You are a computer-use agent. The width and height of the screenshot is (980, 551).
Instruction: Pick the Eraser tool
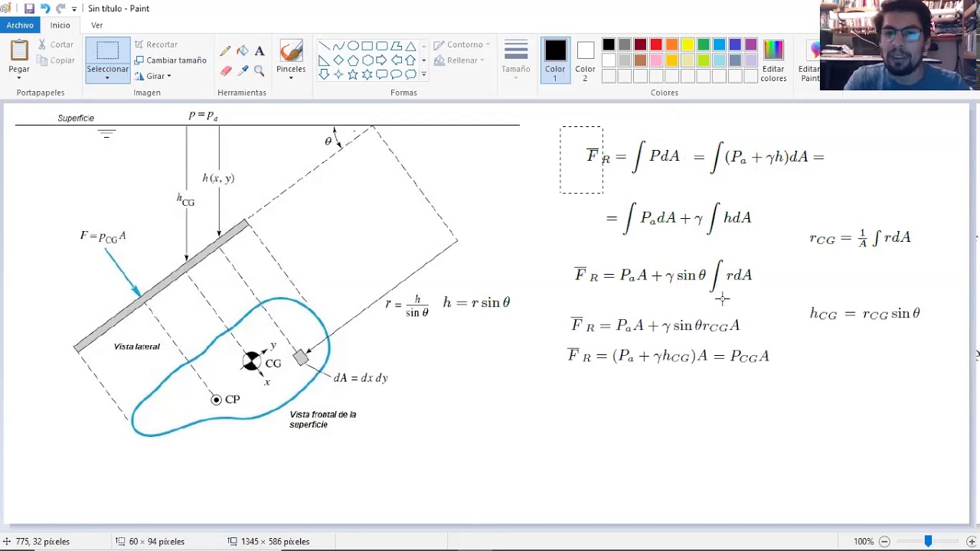225,70
